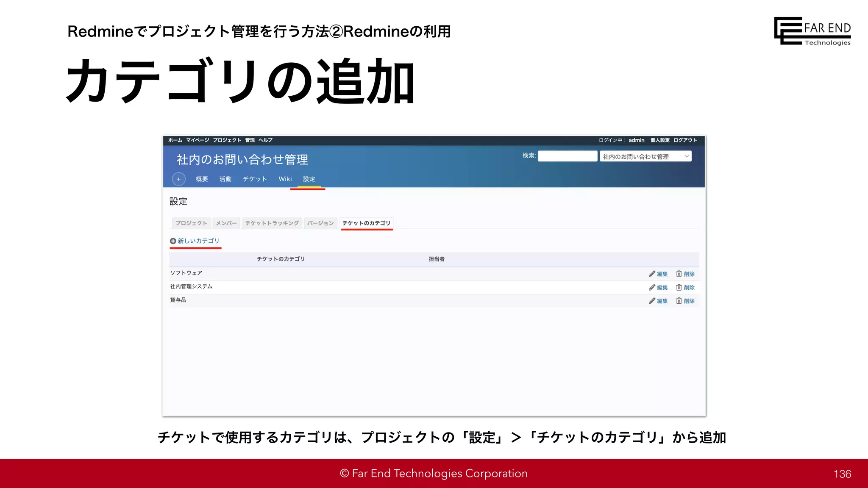The image size is (868, 488).
Task: Click the 貸与品 category name
Action: pyautogui.click(x=178, y=300)
